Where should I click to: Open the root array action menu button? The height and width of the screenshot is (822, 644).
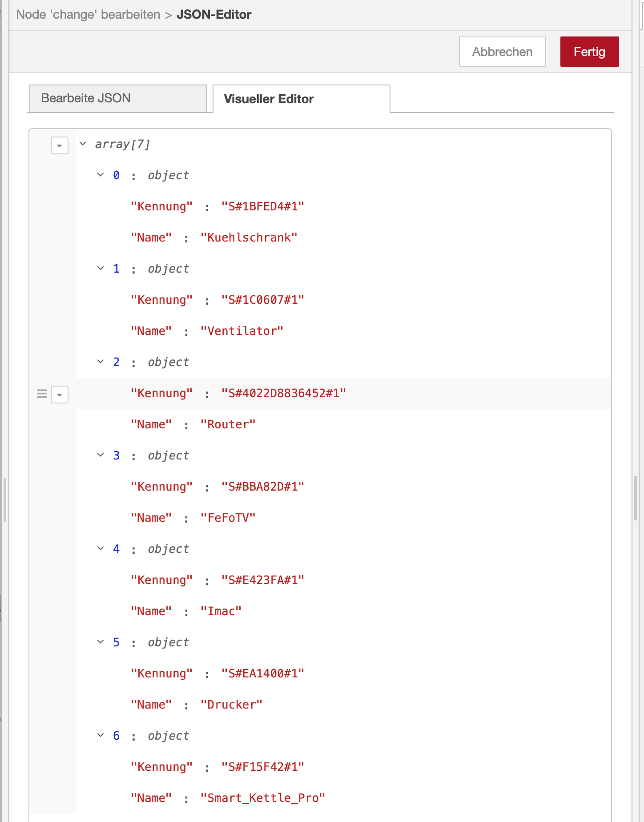click(x=60, y=145)
